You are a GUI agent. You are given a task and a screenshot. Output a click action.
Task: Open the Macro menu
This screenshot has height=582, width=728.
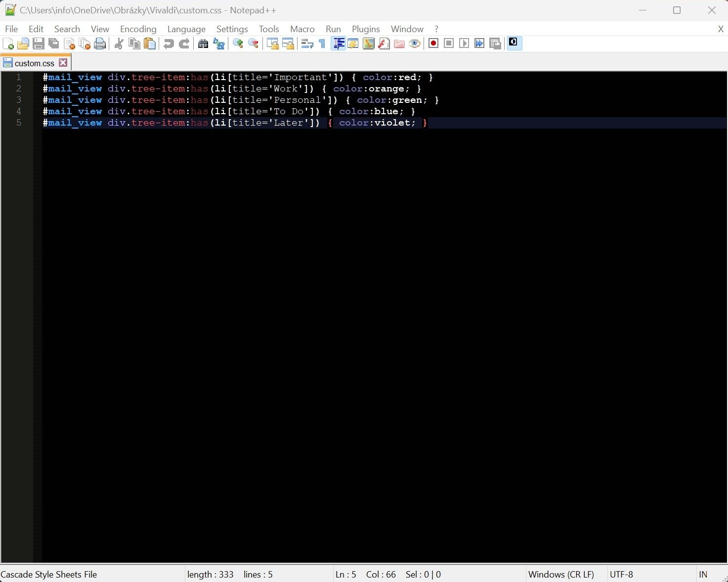point(302,29)
